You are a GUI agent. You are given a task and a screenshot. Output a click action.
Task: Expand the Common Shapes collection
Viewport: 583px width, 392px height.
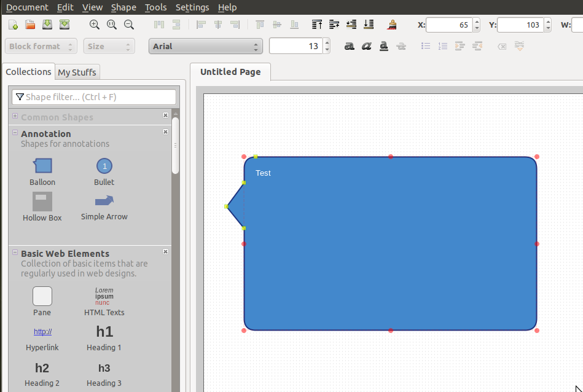click(15, 116)
